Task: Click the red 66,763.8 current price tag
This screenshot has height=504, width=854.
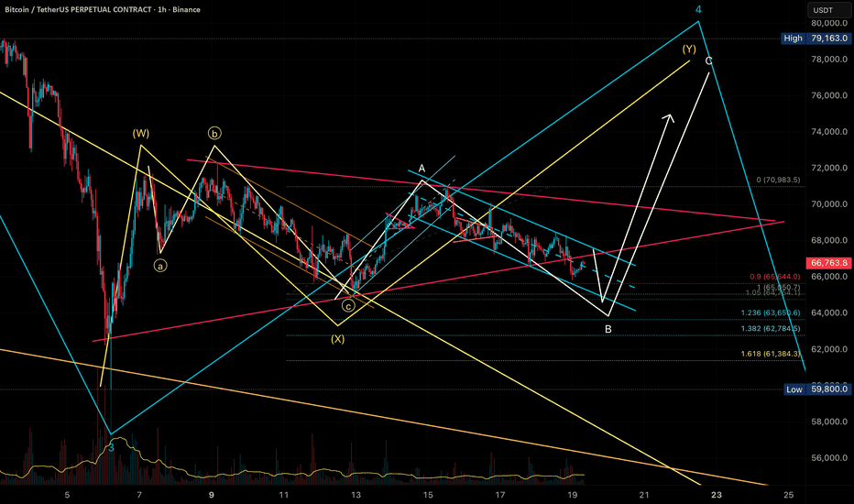Action: tap(820, 263)
